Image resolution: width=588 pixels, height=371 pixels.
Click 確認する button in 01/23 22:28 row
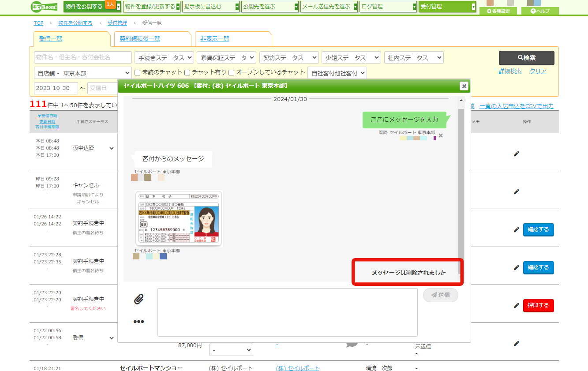[x=538, y=267]
